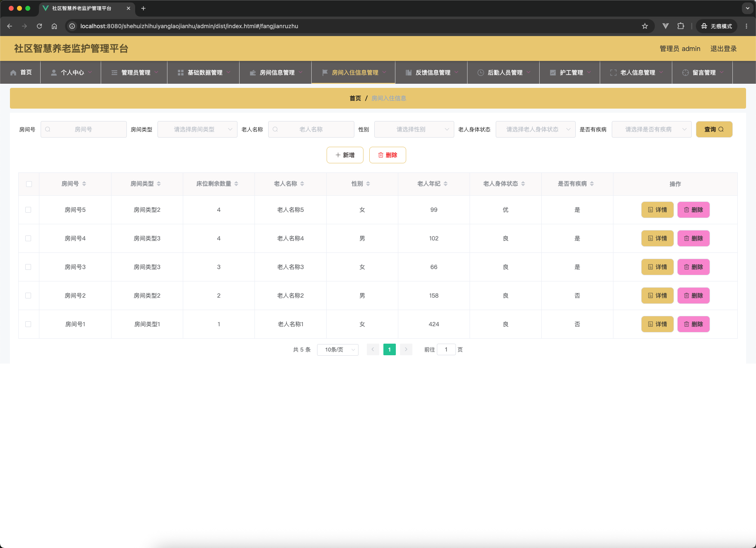
Task: Sort table by 老人身体状态 column arrows
Action: click(x=523, y=184)
